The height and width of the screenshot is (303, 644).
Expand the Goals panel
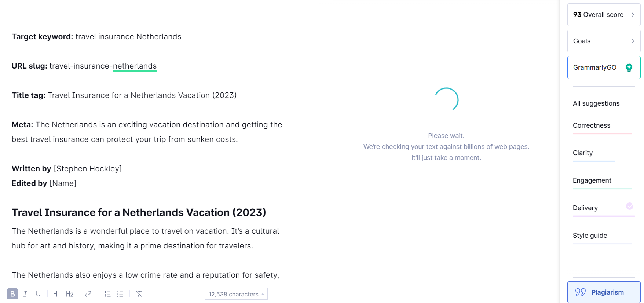[x=604, y=41]
